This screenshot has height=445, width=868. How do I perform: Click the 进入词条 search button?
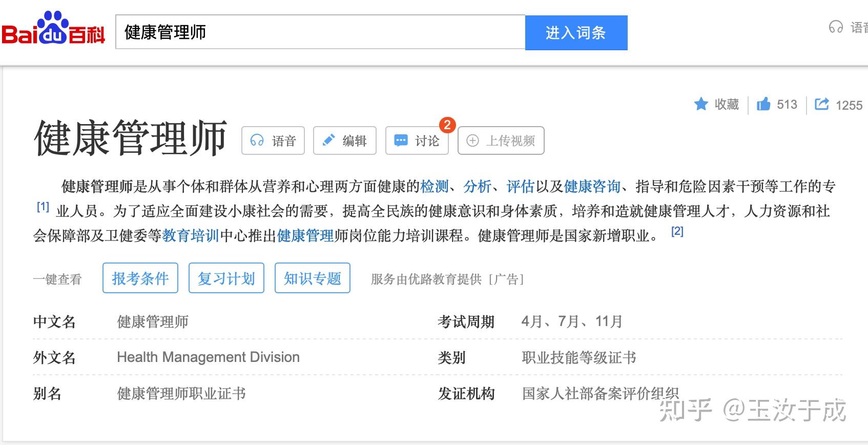[576, 33]
